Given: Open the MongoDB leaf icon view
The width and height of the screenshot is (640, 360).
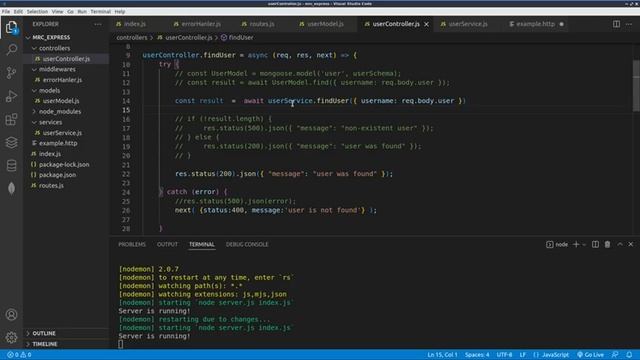Looking at the screenshot, I should point(11,188).
